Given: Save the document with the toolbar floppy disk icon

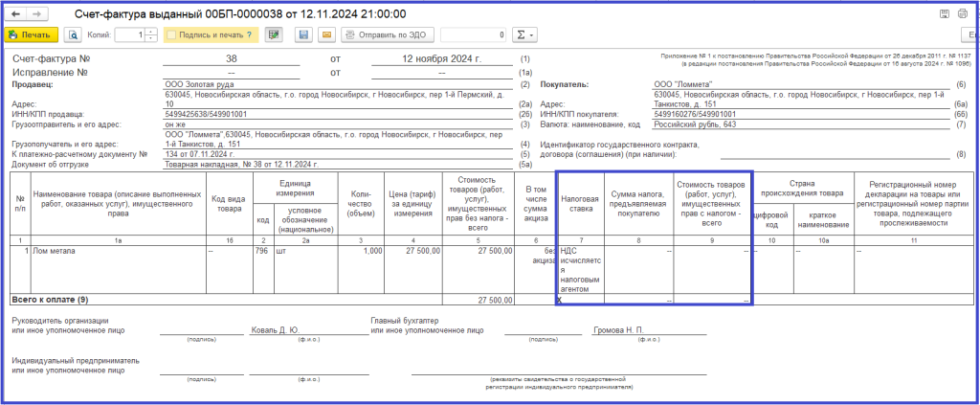Looking at the screenshot, I should [303, 35].
